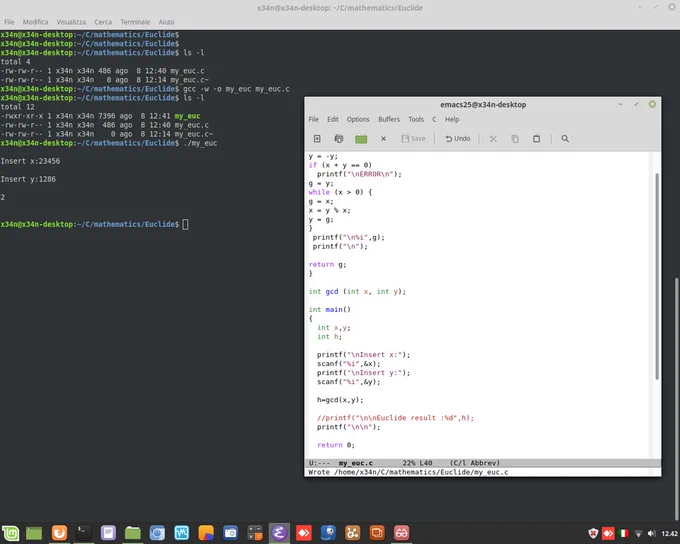Viewport: 680px width, 544px height.
Task: Open the directory icon in Emacs toolbar
Action: click(339, 139)
